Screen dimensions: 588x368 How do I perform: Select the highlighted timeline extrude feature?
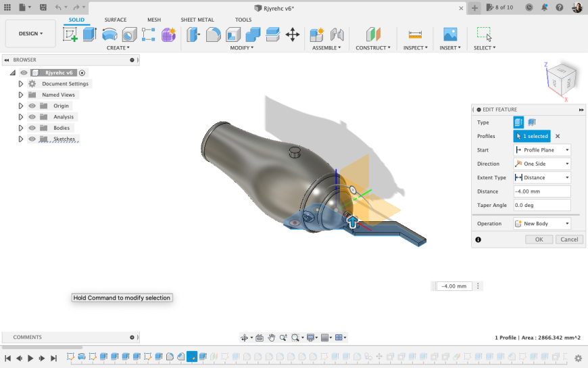tap(192, 356)
